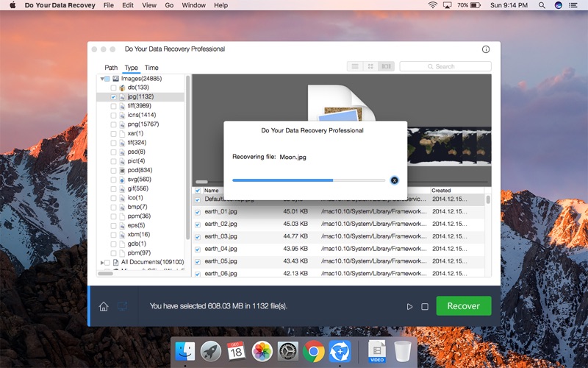Select the pbm(97) tree row
588x368 pixels.
tap(141, 253)
